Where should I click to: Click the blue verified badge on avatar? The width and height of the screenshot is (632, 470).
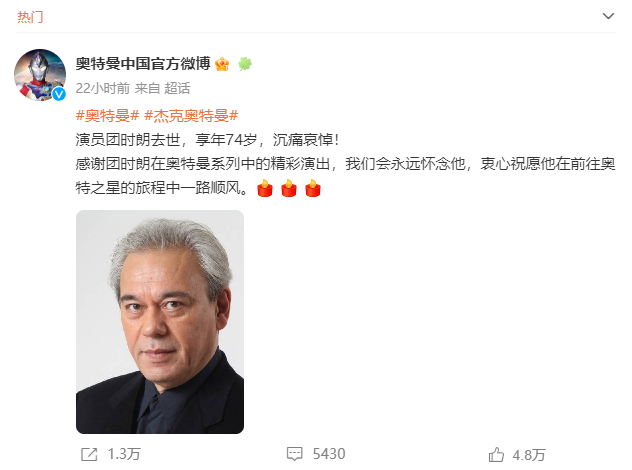pyautogui.click(x=59, y=94)
